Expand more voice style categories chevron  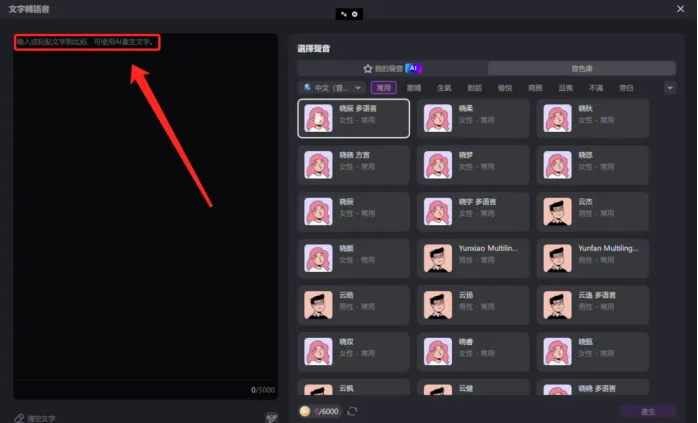670,88
